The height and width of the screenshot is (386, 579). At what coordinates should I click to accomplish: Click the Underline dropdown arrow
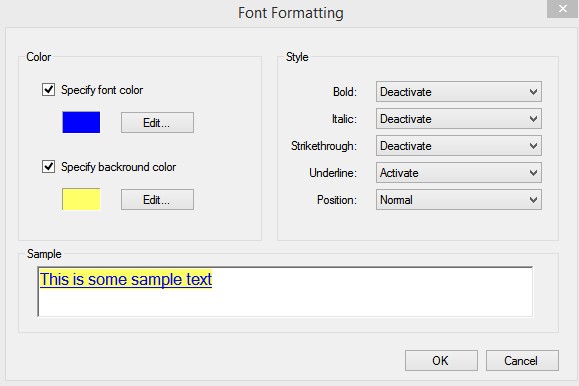pyautogui.click(x=533, y=172)
